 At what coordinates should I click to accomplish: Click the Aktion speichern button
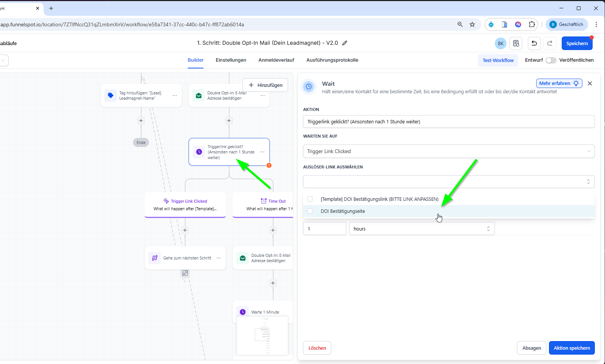click(572, 348)
